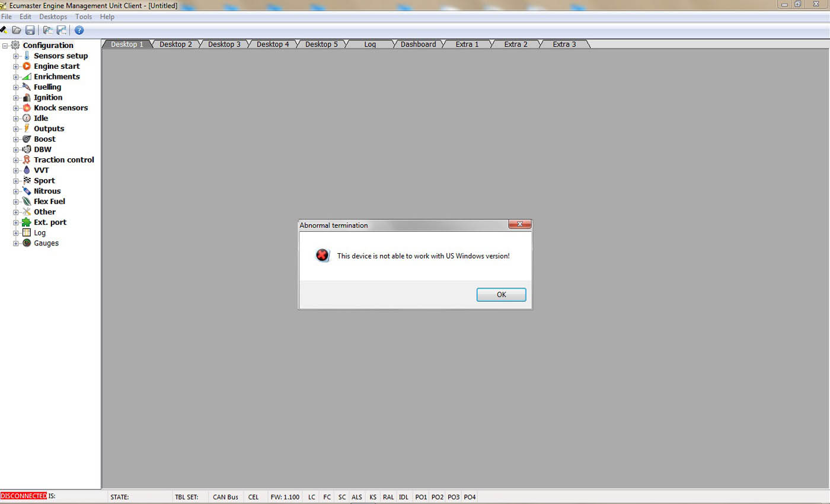Click the CAN Bus status bar indicator
Image resolution: width=830 pixels, height=504 pixels.
(x=225, y=497)
